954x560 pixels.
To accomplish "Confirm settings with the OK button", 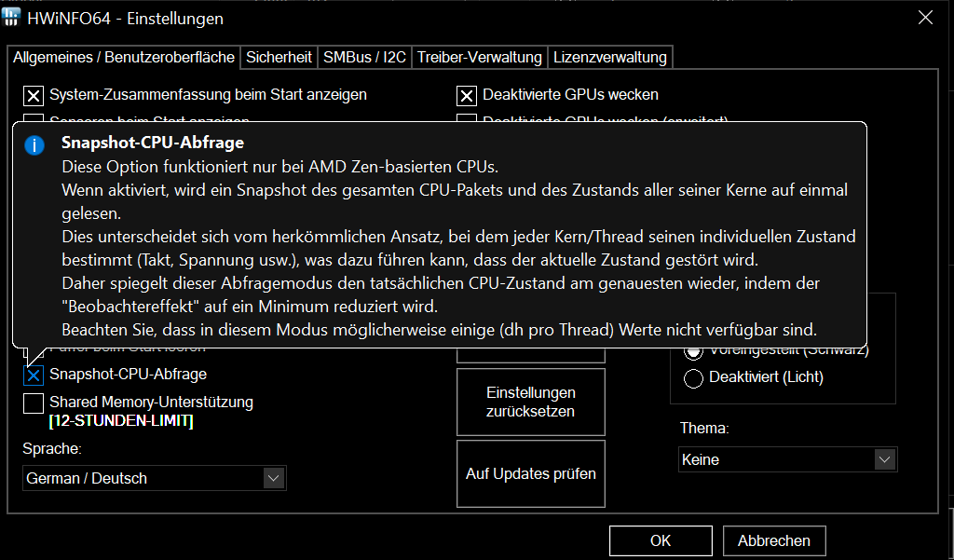I will (x=661, y=540).
